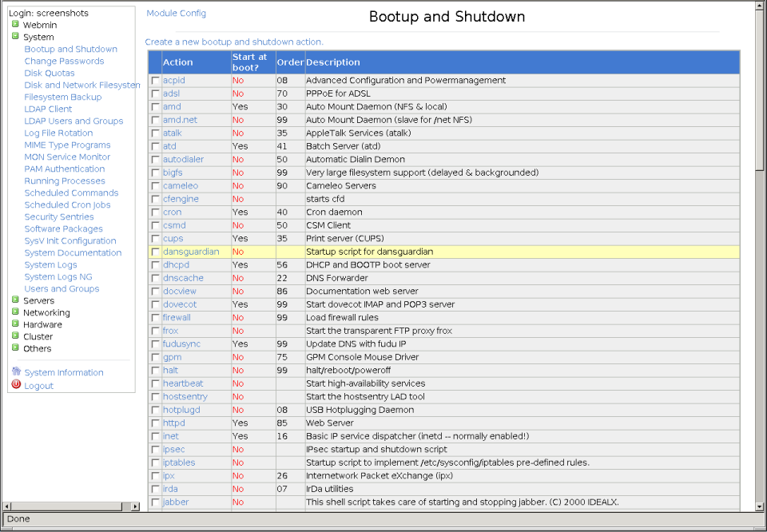Open SysV Init Configuration module
The width and height of the screenshot is (767, 532).
click(70, 240)
